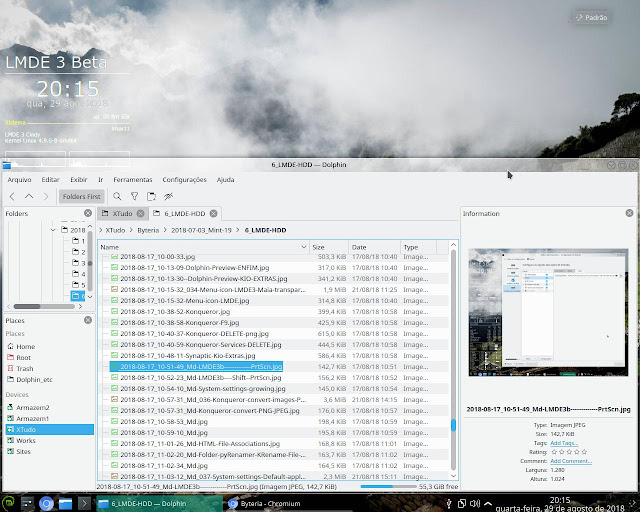Go to 2018-07-03_Mint-19 in the breadcrumb
Screen dimensions: 640x512
pyautogui.click(x=201, y=230)
